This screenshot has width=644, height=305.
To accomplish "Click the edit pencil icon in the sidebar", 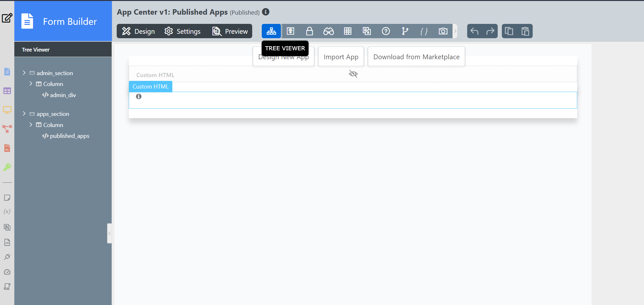I will point(7,18).
